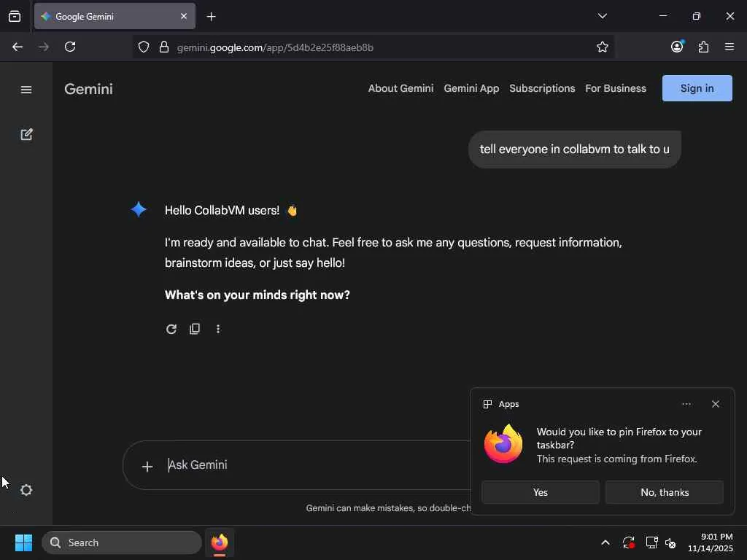Click the 'Hello CollabVM users!' text
747x560 pixels.
[222, 210]
